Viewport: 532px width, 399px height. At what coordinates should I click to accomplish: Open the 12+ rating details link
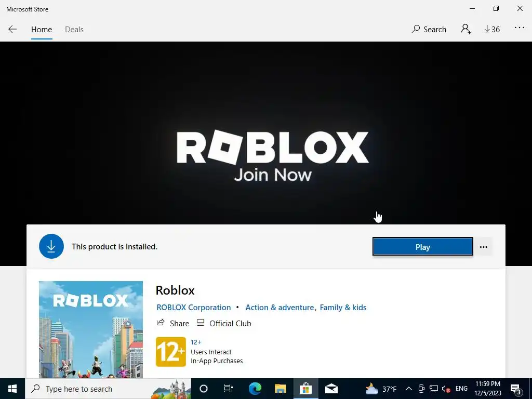point(196,342)
